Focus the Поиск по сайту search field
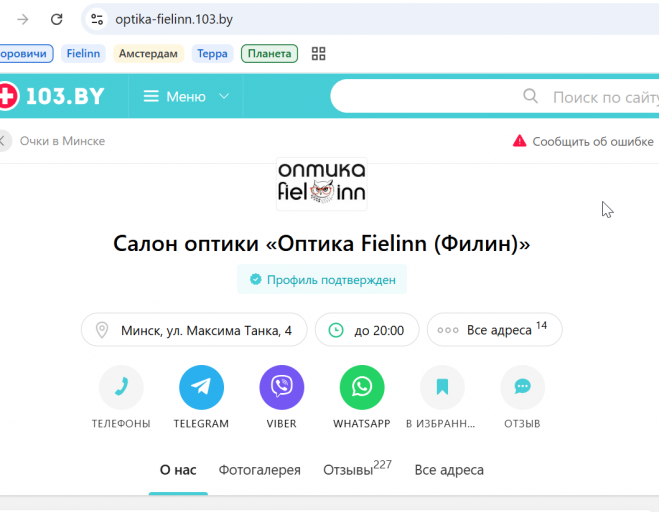This screenshot has width=659, height=512. 495,96
